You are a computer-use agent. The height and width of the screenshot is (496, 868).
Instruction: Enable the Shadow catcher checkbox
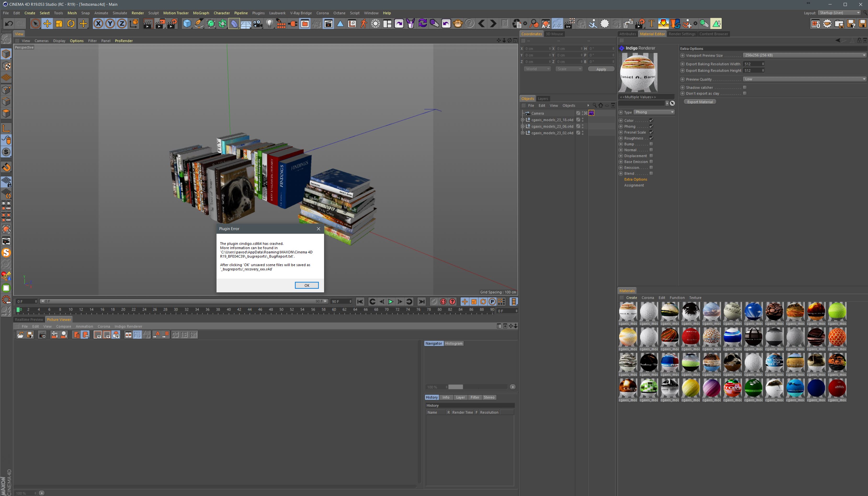pyautogui.click(x=745, y=88)
